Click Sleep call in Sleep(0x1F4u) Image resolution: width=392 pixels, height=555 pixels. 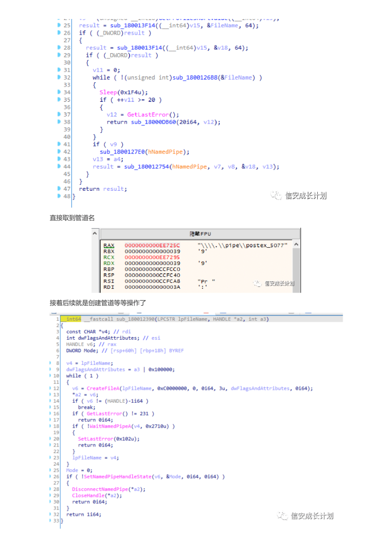(x=108, y=92)
